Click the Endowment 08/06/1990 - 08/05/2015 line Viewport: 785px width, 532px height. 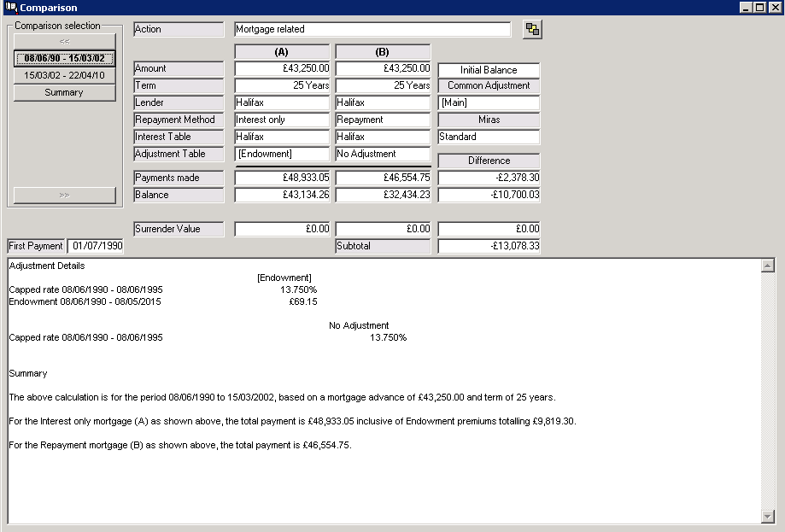(x=85, y=301)
